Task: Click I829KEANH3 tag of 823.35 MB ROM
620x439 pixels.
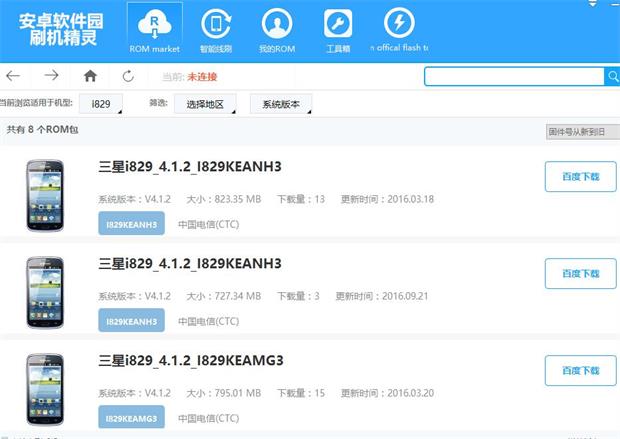Action: (x=132, y=224)
